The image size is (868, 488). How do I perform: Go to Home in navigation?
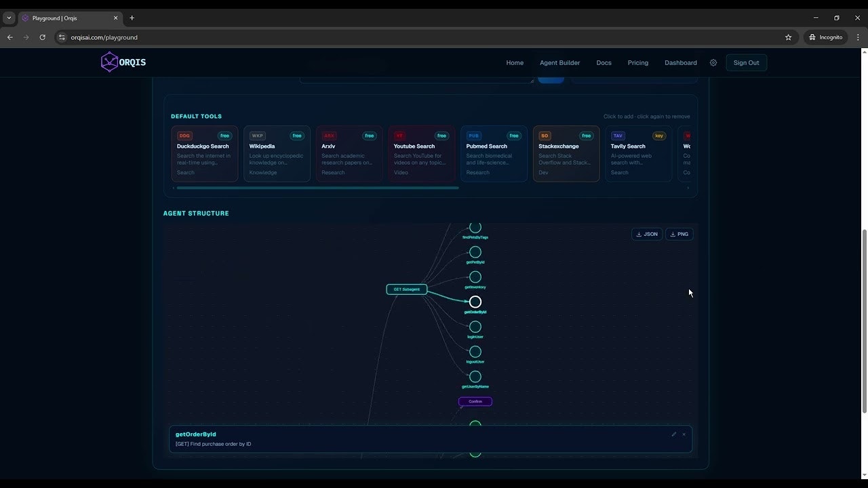(515, 62)
